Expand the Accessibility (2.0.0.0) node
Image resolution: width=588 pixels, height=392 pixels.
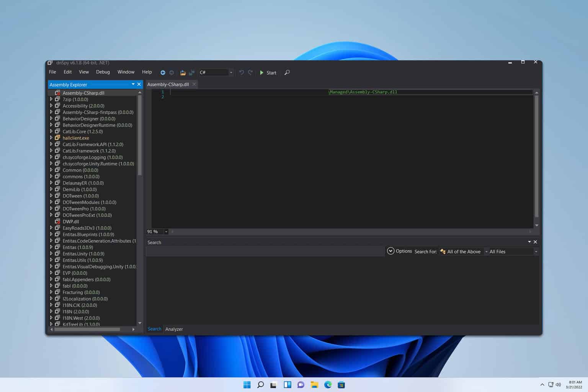(51, 106)
